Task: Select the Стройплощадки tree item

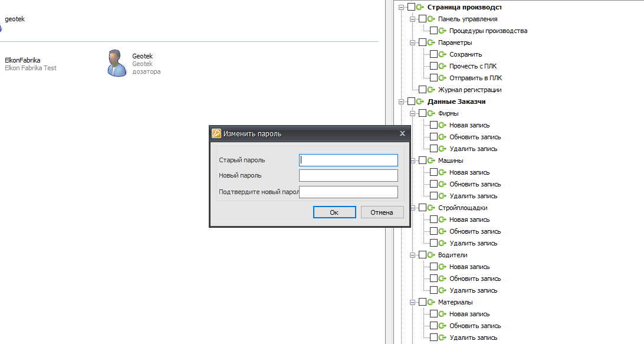Action: coord(462,208)
